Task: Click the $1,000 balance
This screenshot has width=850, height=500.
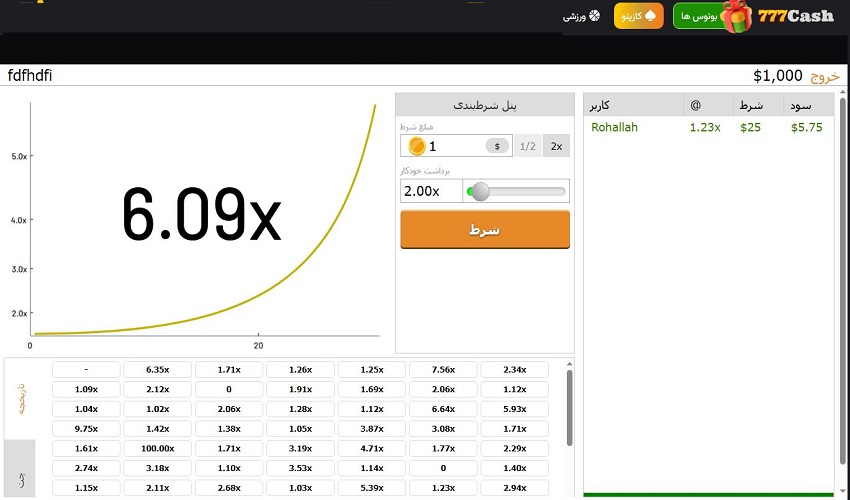Action: (x=777, y=76)
